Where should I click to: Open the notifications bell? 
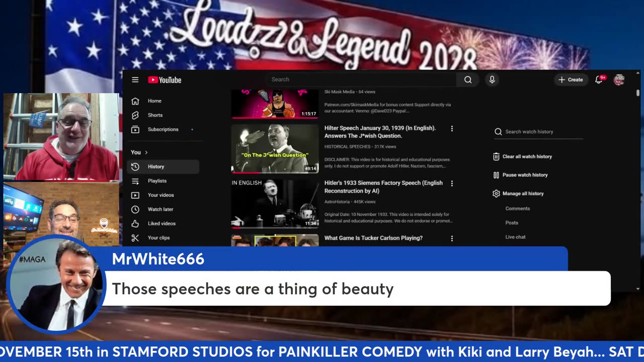pos(599,79)
